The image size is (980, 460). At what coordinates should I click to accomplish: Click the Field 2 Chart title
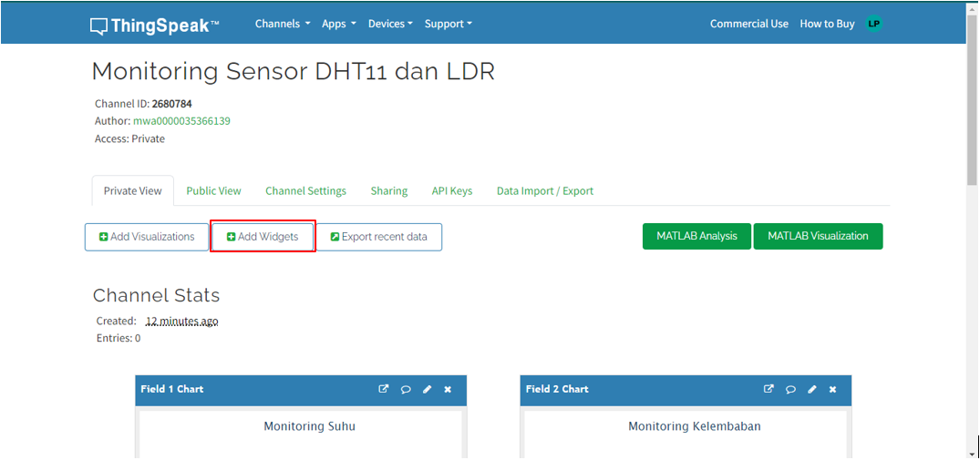click(x=557, y=389)
